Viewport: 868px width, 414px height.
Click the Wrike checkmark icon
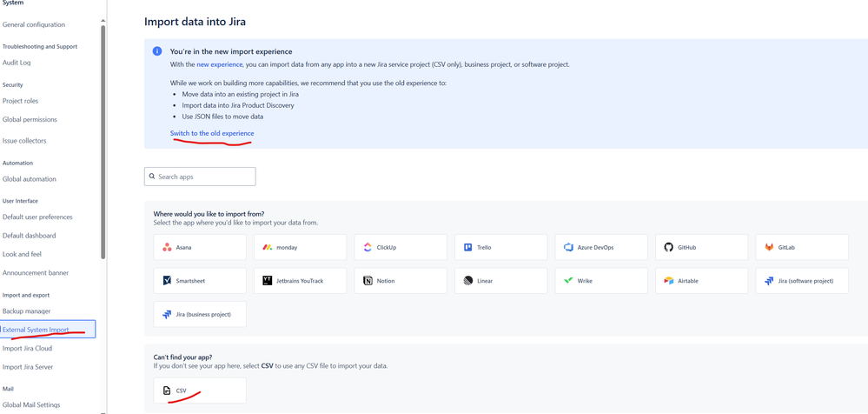pyautogui.click(x=568, y=281)
